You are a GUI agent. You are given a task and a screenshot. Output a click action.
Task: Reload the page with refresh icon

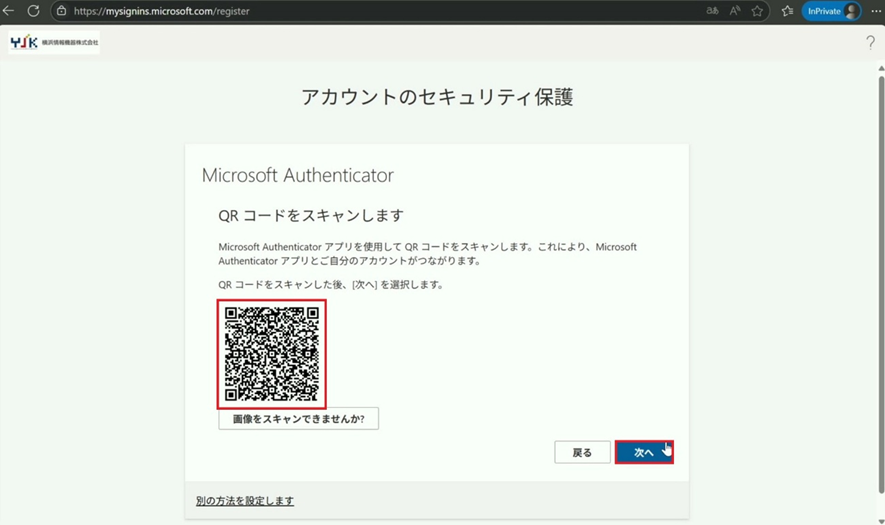click(33, 11)
